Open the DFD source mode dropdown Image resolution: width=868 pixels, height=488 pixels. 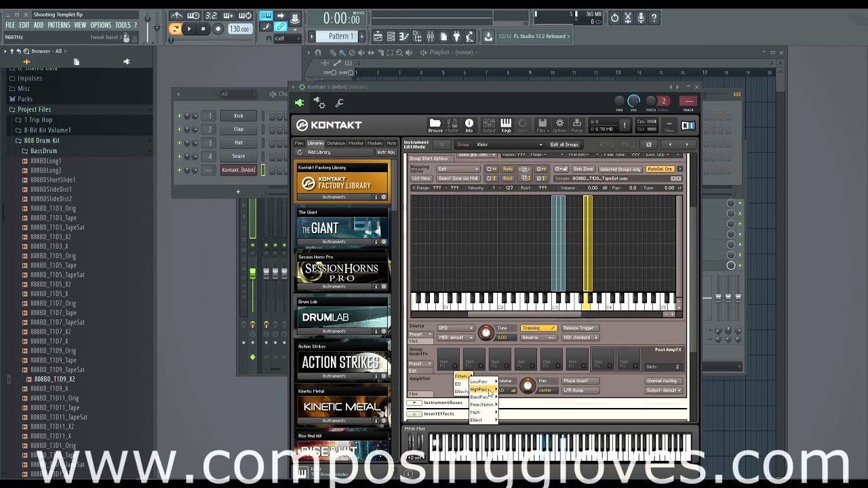pos(456,328)
